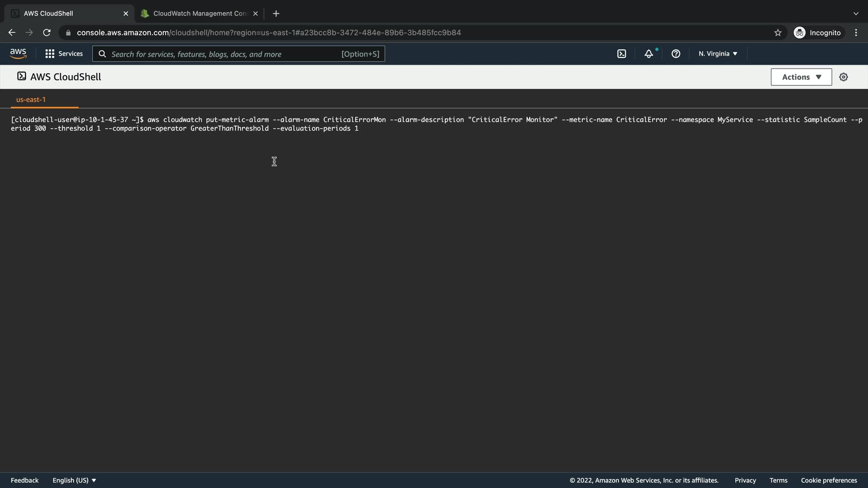The image size is (868, 488).
Task: Select the us-east-1 terminal tab
Action: (31, 99)
